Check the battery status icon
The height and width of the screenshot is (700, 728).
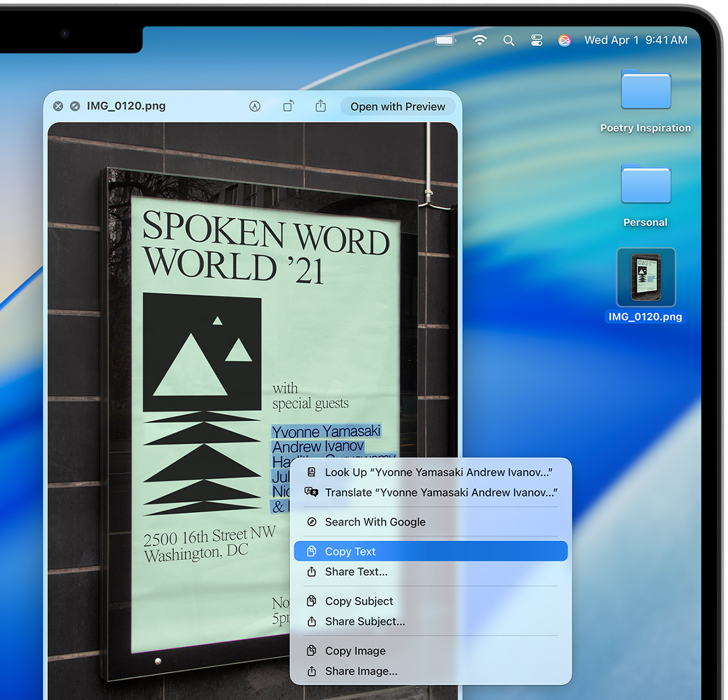445,40
